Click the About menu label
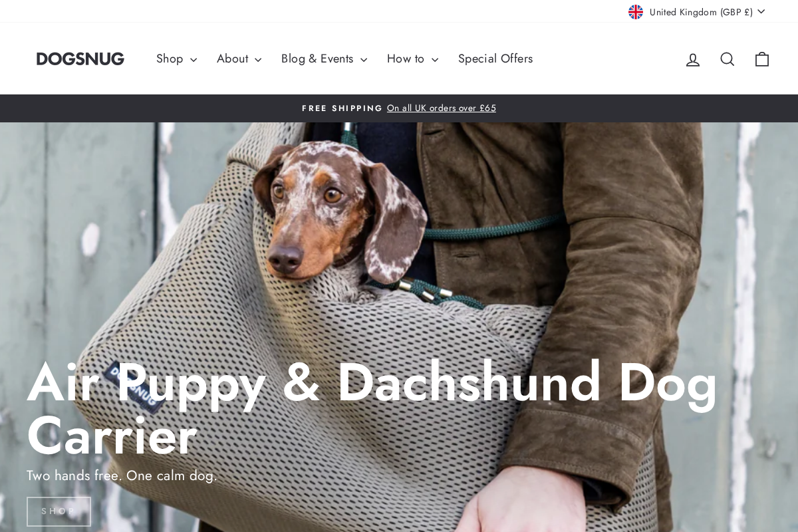Image resolution: width=798 pixels, height=532 pixels. click(232, 59)
